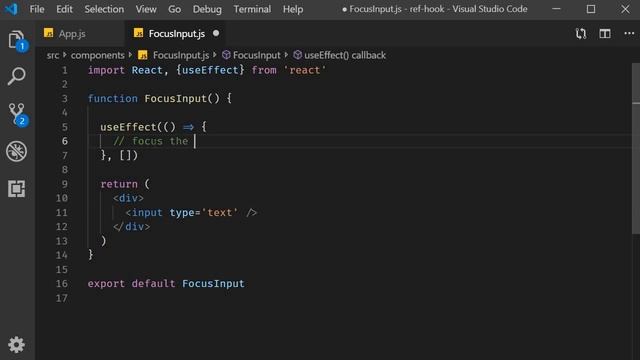
Task: Open the Selection menu
Action: 104,9
